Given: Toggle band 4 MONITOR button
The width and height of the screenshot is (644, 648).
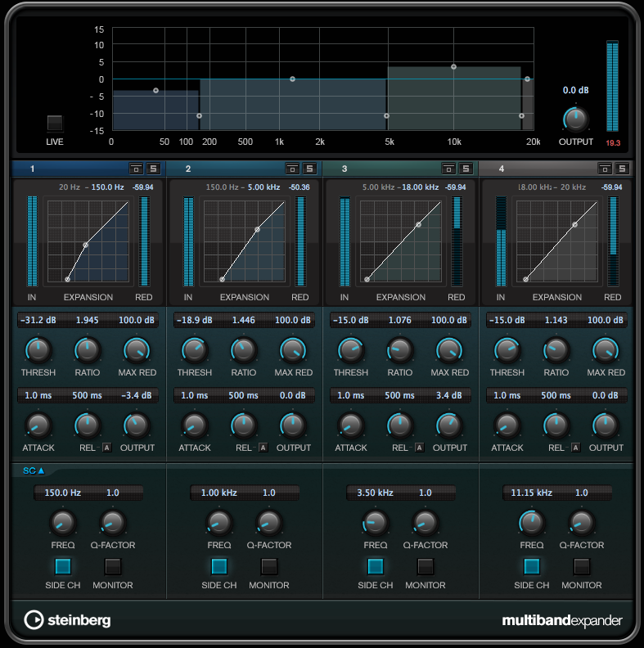Looking at the screenshot, I should coord(582,566).
